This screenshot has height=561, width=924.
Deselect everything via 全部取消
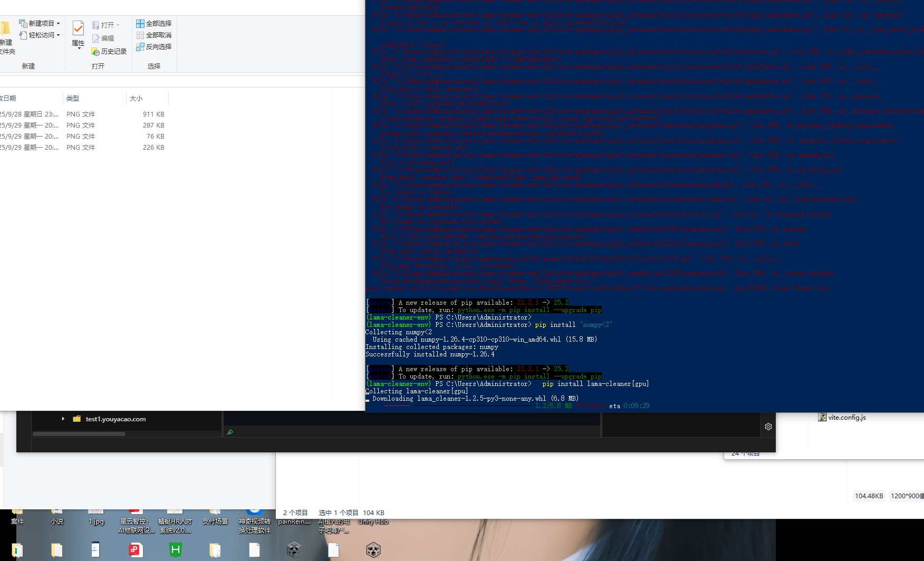pyautogui.click(x=154, y=35)
